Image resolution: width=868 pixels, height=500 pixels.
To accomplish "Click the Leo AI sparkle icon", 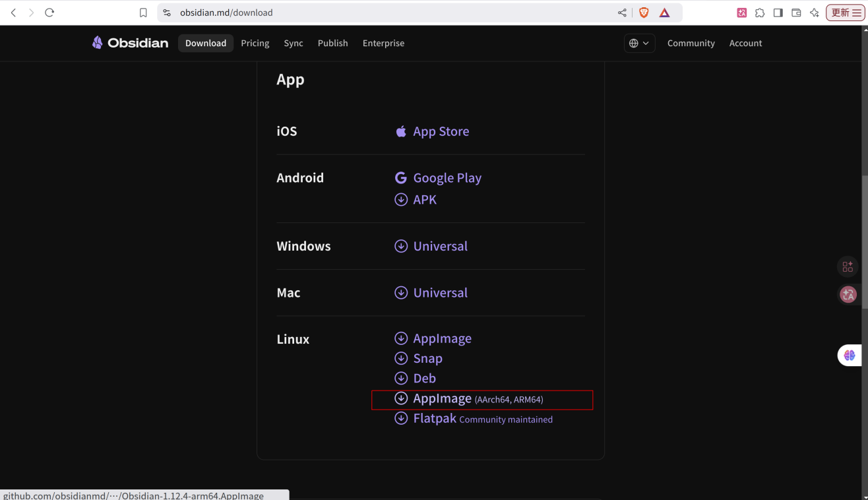I will [815, 13].
